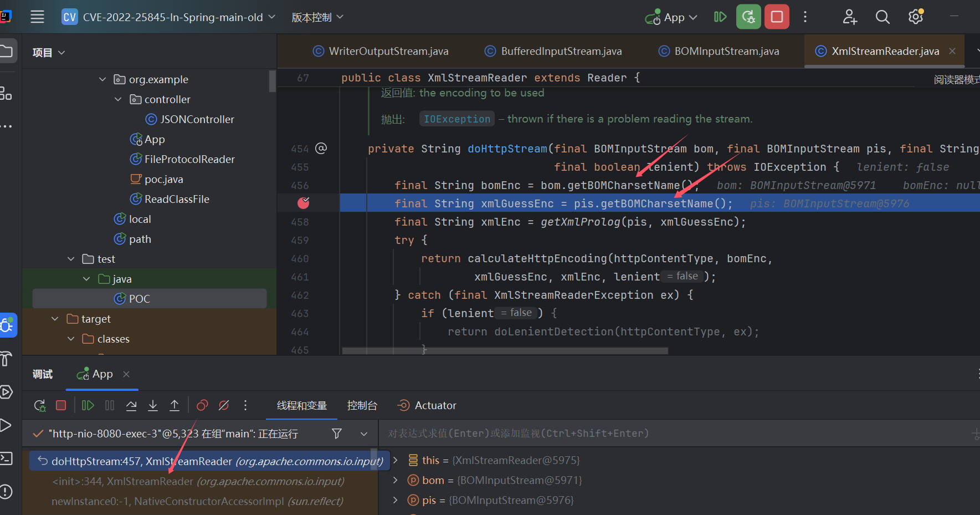980x515 pixels.
Task: Open the add collaborator icon
Action: [850, 17]
